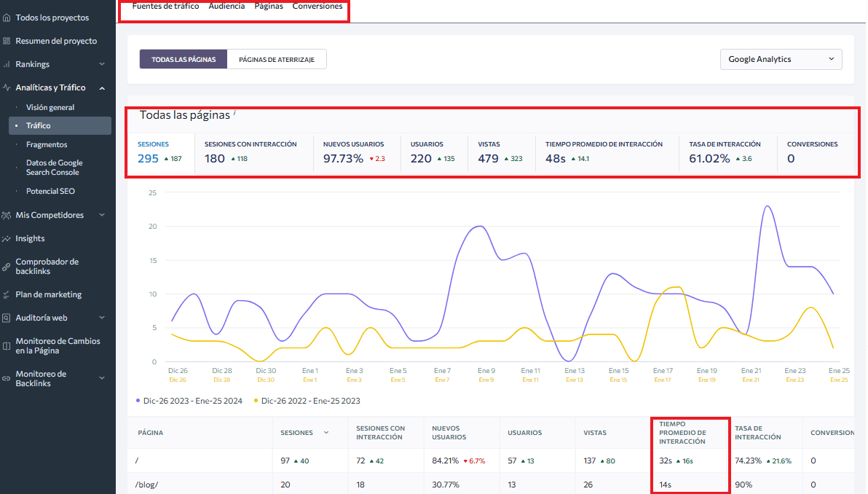This screenshot has height=494, width=868.
Task: Click the /blog/ page row
Action: tap(491, 484)
